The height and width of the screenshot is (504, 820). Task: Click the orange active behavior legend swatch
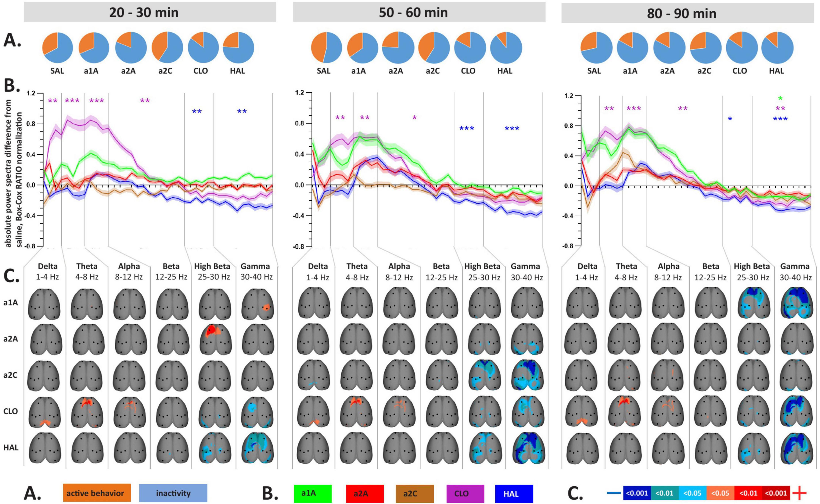(97, 493)
